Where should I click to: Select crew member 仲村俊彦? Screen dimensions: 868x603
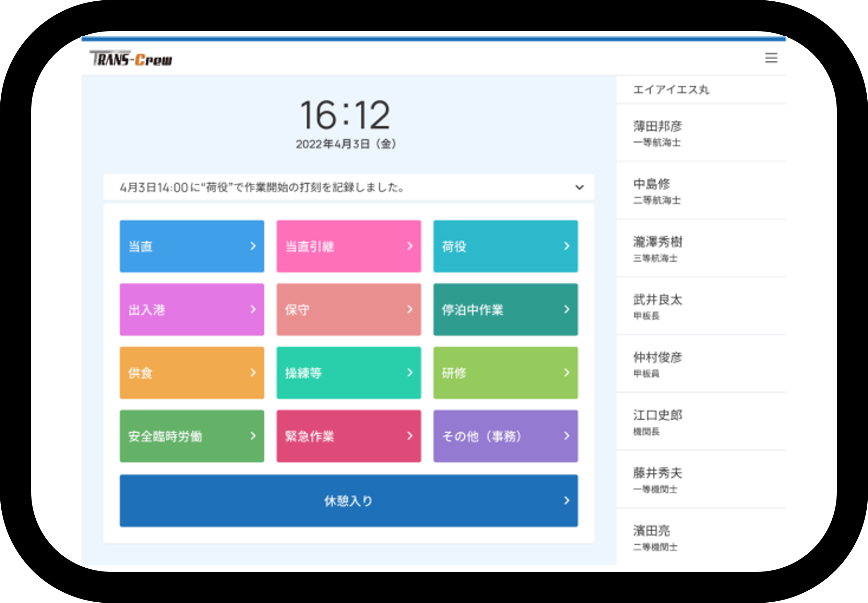pyautogui.click(x=701, y=364)
